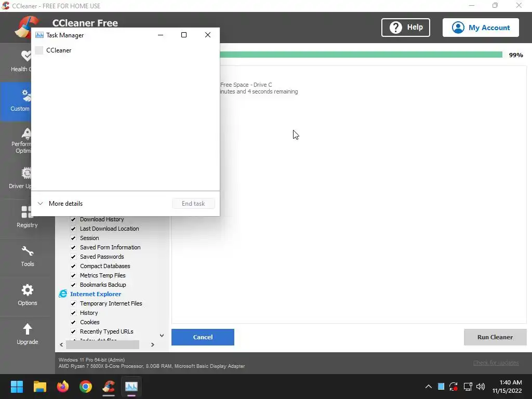This screenshot has width=532, height=399.
Task: Open the volume control tray icon
Action: 481,387
